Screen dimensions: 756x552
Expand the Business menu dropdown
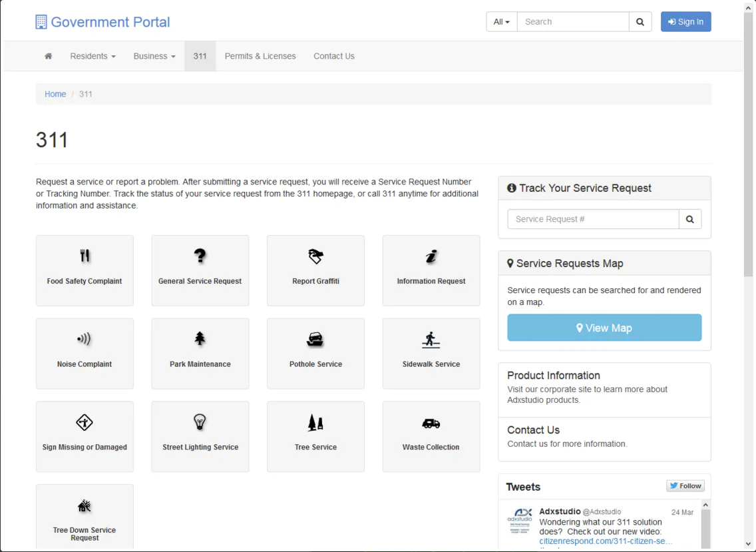154,56
